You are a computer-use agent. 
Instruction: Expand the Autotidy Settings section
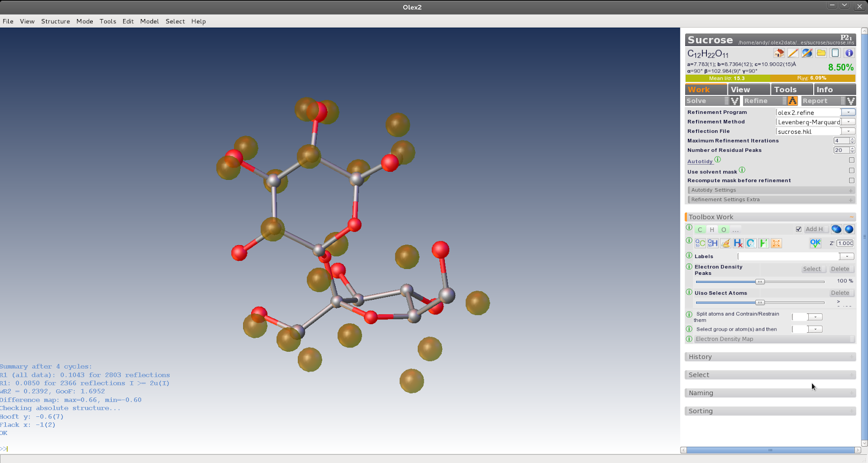tap(771, 190)
